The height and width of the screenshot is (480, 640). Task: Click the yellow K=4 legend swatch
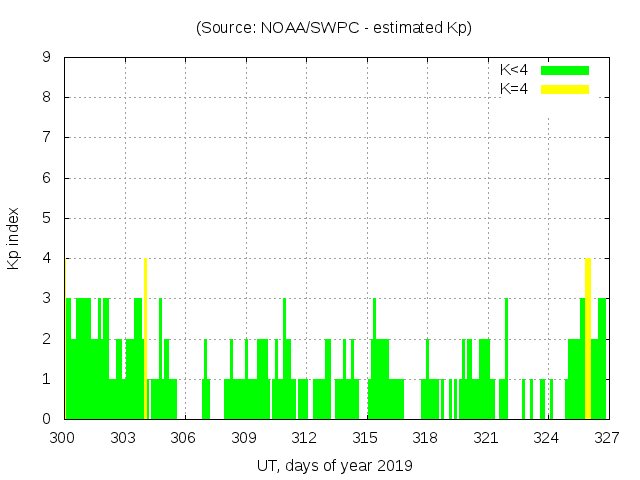coord(565,89)
